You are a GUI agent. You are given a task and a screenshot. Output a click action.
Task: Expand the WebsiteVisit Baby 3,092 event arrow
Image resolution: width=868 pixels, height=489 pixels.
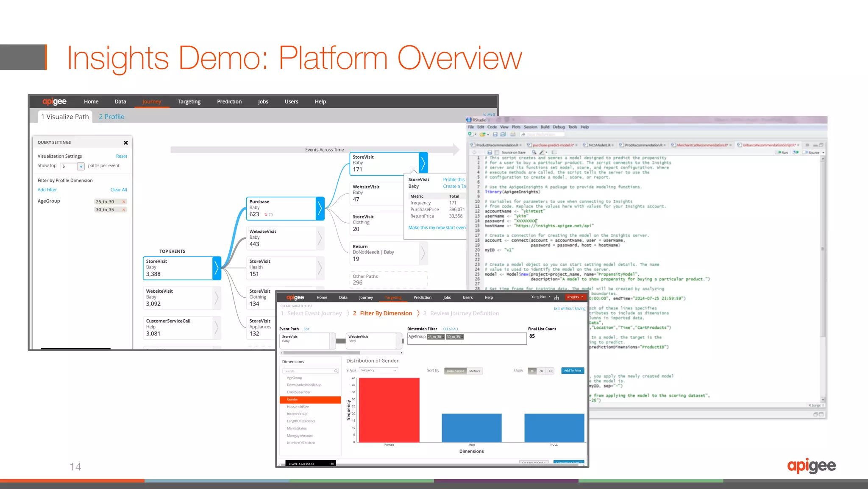pyautogui.click(x=217, y=298)
